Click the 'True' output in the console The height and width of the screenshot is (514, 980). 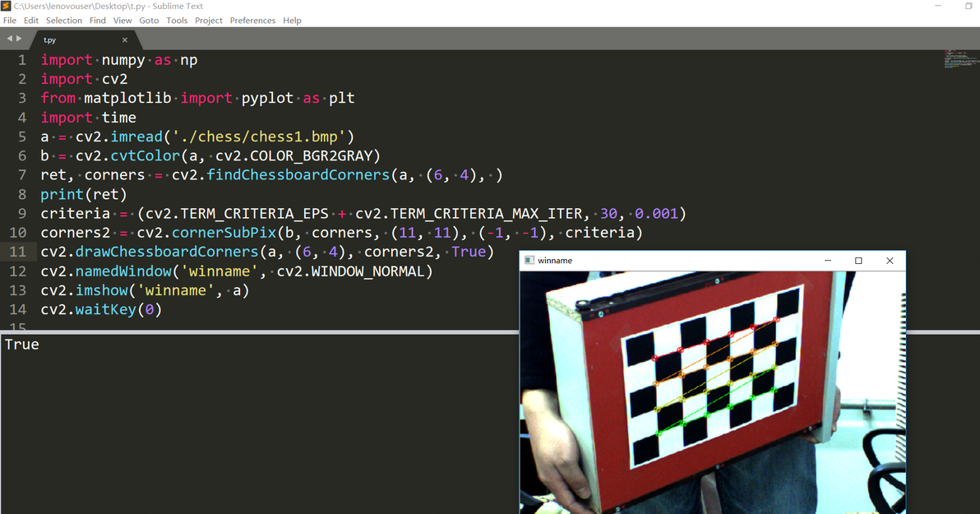(22, 345)
